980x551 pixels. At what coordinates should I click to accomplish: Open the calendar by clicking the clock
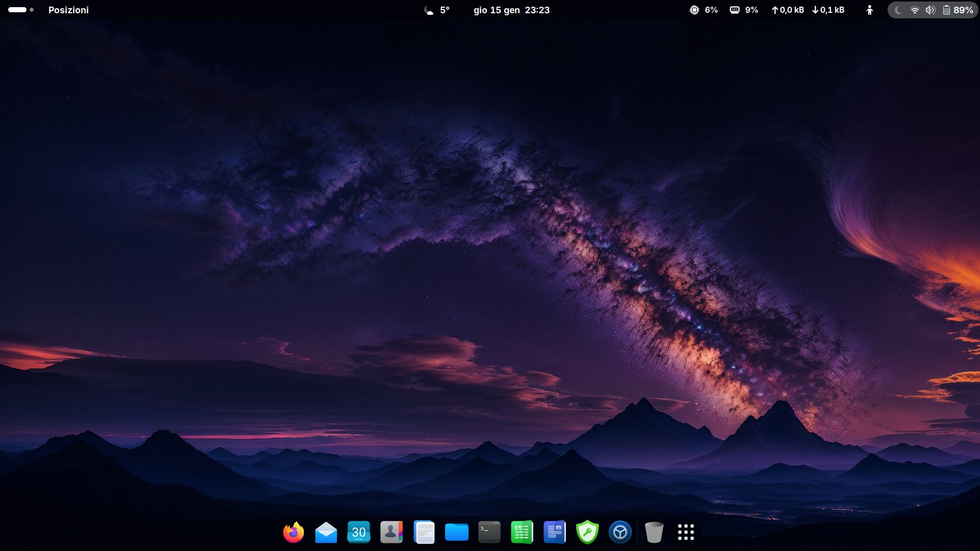pos(511,10)
